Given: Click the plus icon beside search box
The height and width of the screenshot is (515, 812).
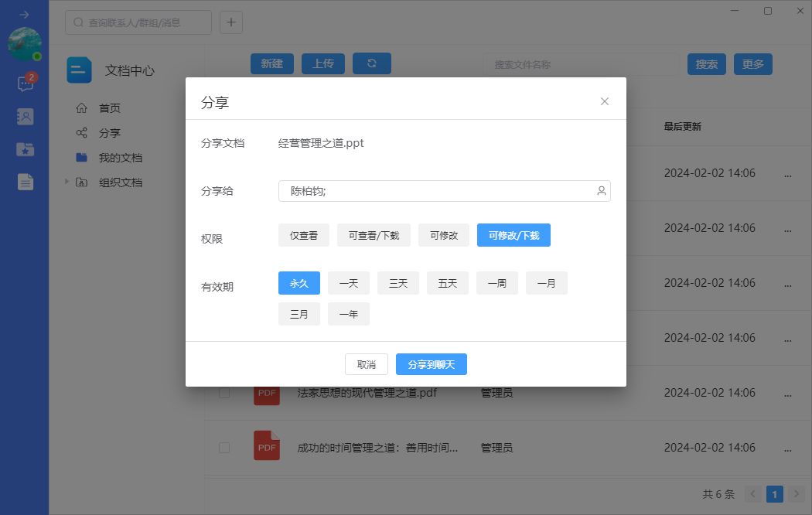Looking at the screenshot, I should point(231,22).
